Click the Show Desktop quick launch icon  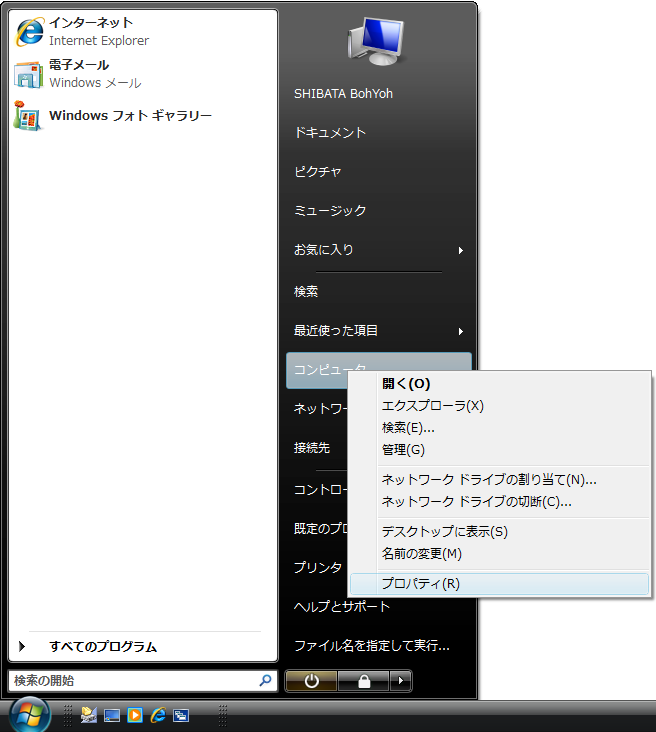pyautogui.click(x=112, y=715)
